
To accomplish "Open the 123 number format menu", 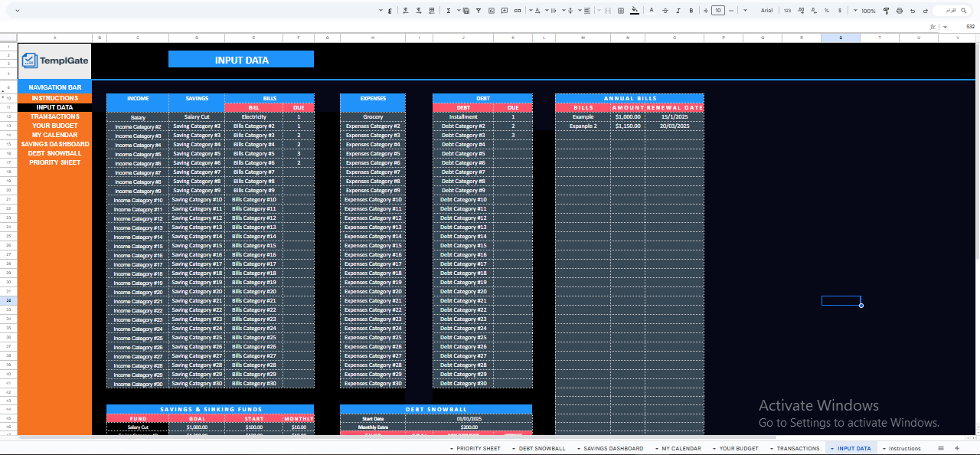I will 787,11.
